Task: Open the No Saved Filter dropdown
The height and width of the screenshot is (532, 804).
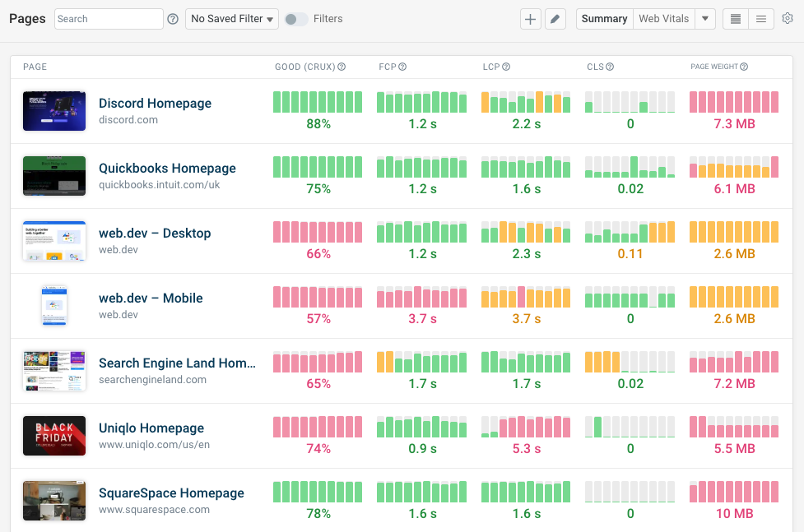Action: [231, 18]
